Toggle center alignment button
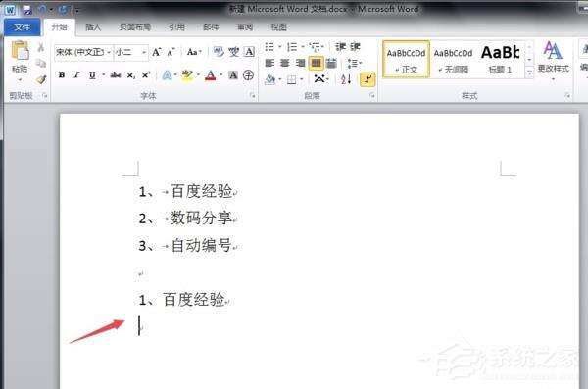This screenshot has width=588, height=389. tap(285, 63)
